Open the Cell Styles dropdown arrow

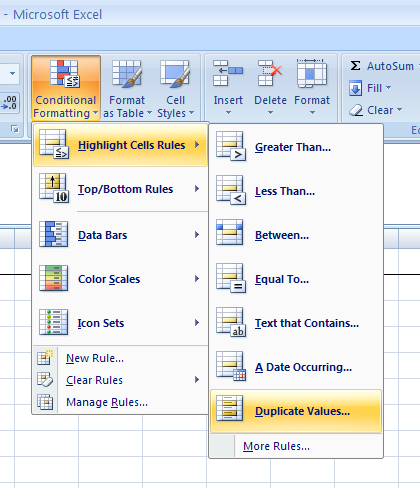pyautogui.click(x=191, y=113)
